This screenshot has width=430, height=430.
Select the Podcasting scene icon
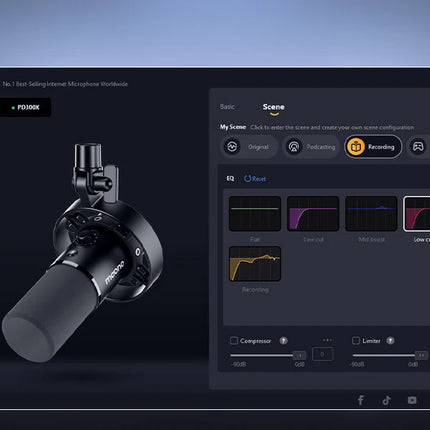pos(294,146)
